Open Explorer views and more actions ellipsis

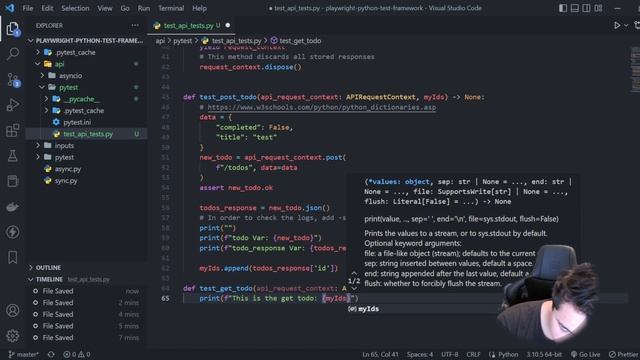click(x=135, y=25)
